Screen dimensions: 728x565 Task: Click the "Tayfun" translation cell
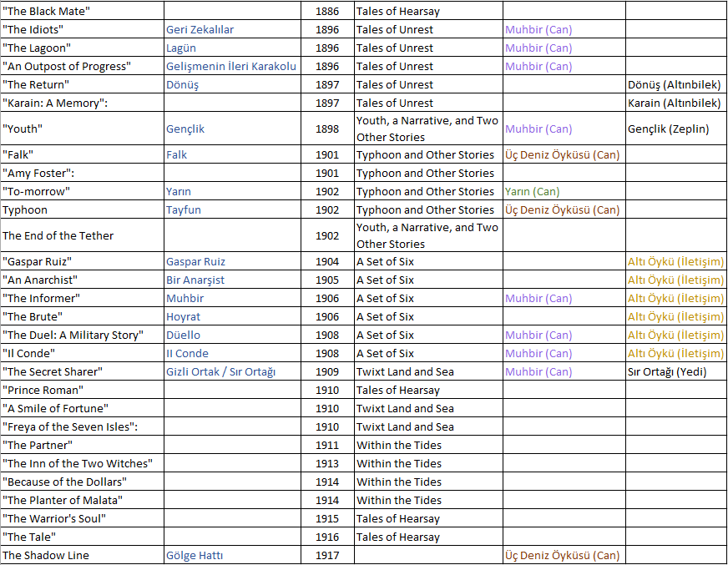183,209
